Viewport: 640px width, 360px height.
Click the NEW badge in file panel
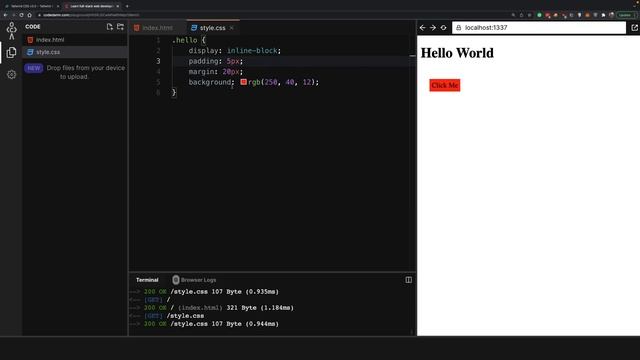(x=33, y=68)
